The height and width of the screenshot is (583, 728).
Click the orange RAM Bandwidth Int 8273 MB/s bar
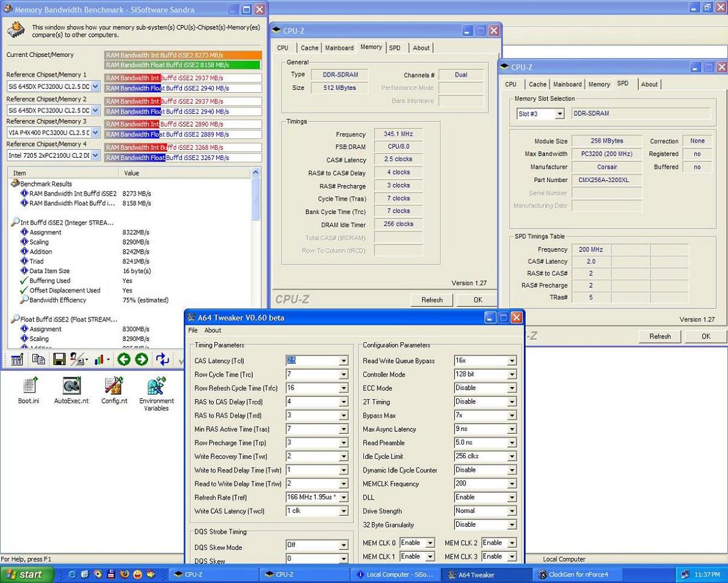tap(183, 55)
